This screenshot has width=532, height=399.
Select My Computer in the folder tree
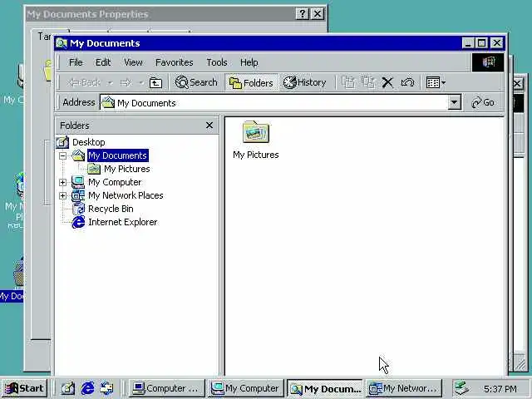[115, 182]
